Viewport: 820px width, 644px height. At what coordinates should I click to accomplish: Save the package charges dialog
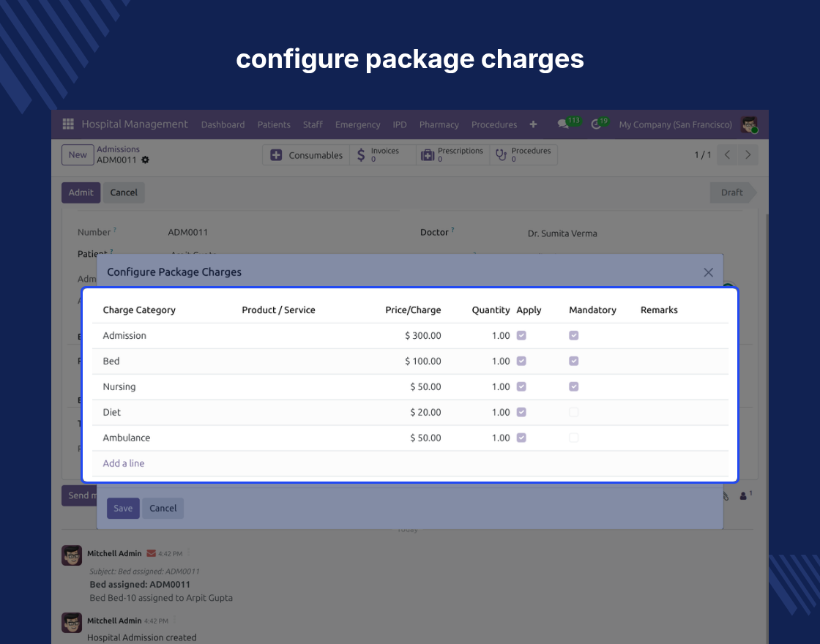(x=123, y=508)
